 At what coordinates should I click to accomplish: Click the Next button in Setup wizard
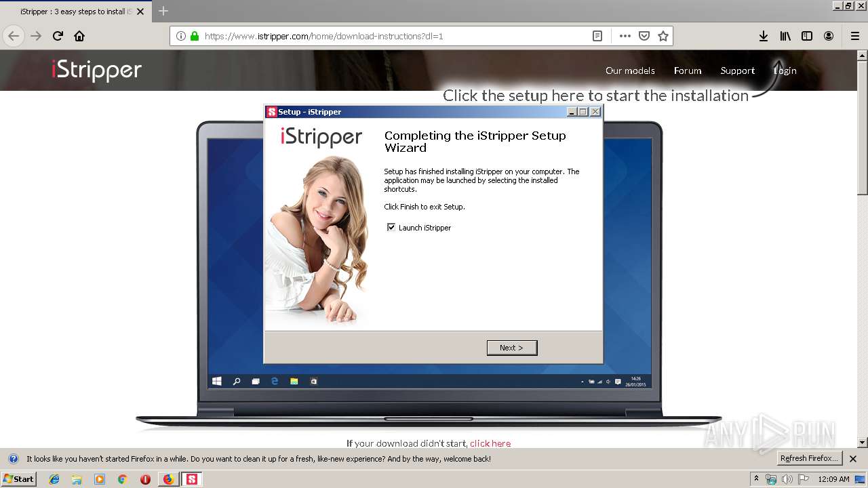click(x=512, y=348)
